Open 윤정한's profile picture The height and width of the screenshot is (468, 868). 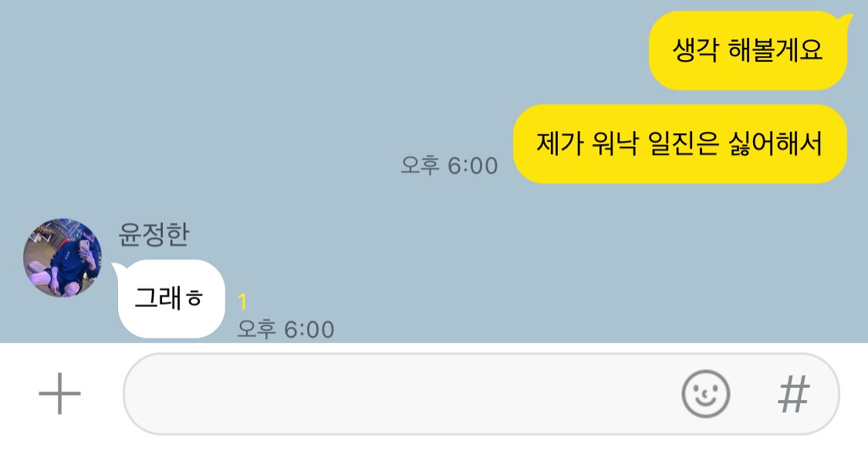click(x=62, y=258)
